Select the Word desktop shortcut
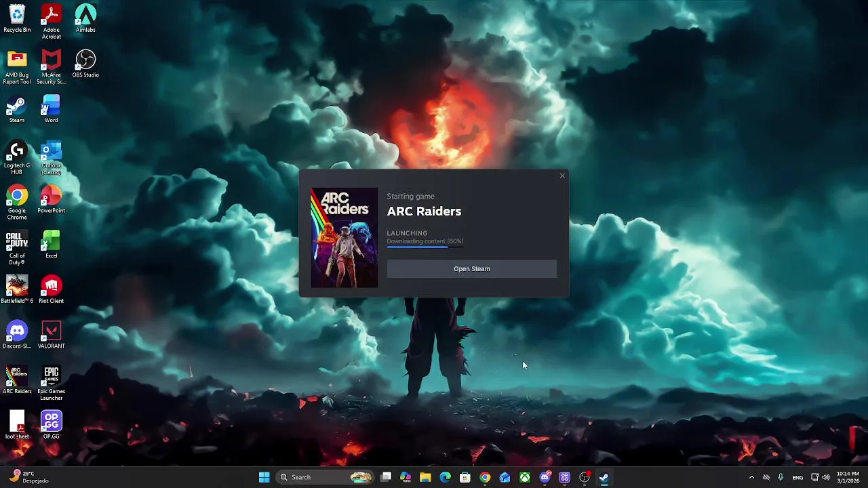This screenshot has width=868, height=488. [x=52, y=110]
